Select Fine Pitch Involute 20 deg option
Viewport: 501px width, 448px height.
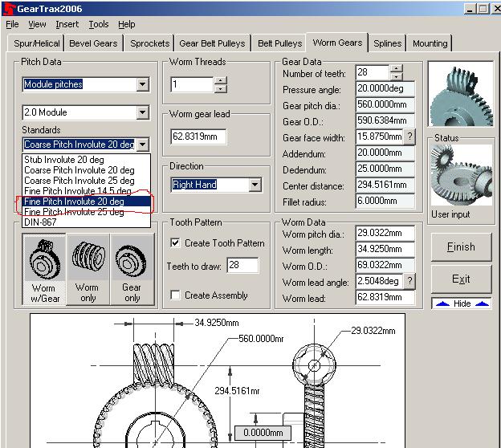coord(86,202)
